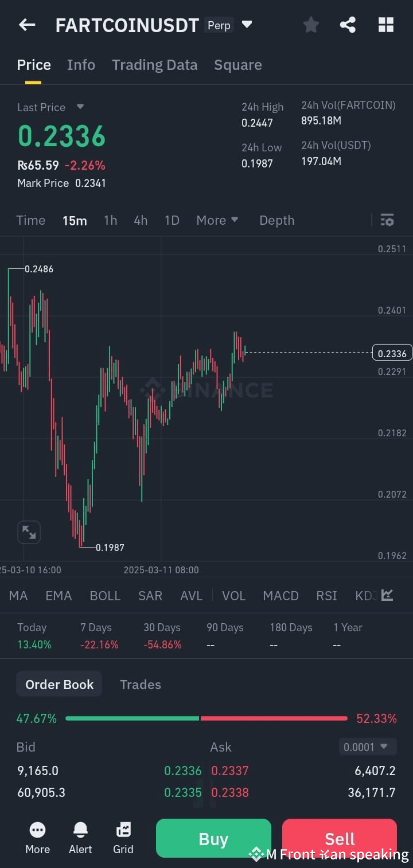This screenshot has height=868, width=413.
Task: Open the 0.0001 price precision dropdown
Action: [x=367, y=746]
